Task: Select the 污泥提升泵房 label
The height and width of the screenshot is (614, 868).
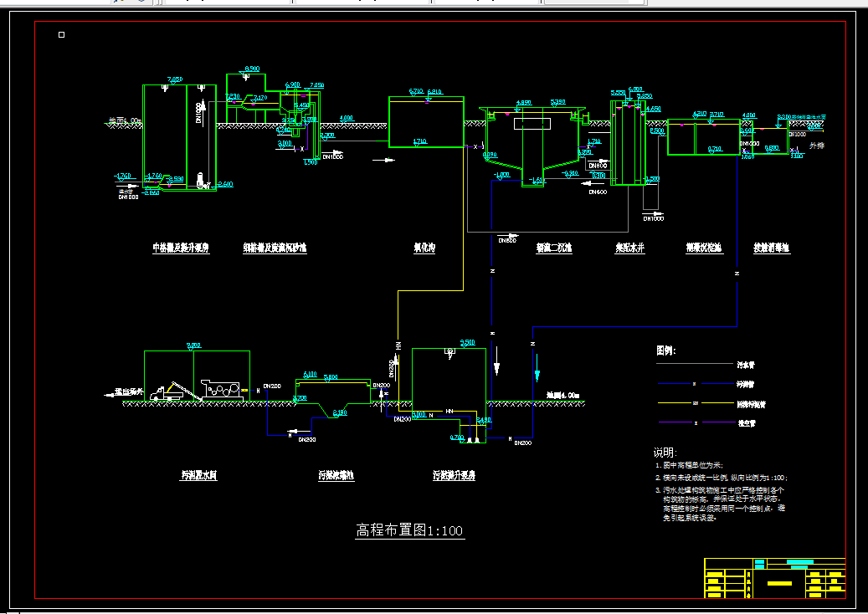Action: click(454, 475)
